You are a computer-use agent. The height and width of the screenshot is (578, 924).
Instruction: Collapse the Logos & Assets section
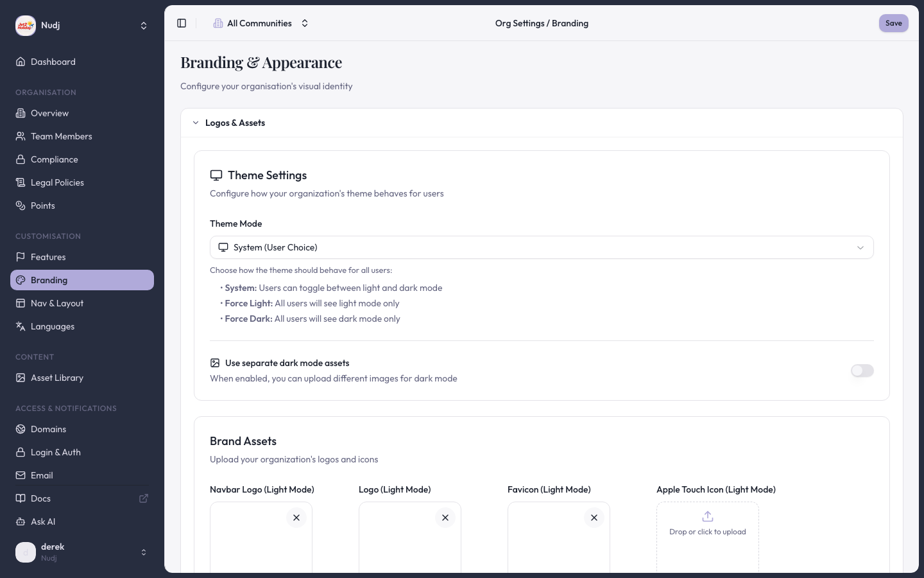196,123
